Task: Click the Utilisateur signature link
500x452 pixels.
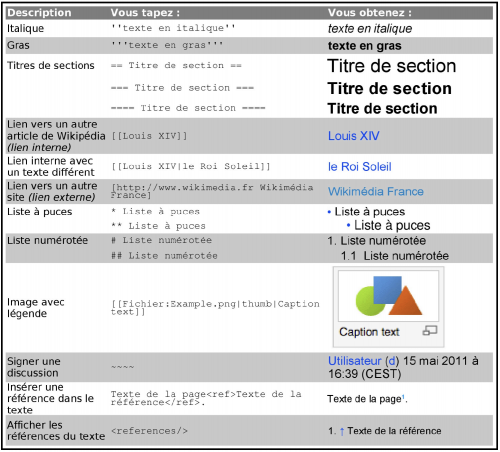Action: point(354,361)
